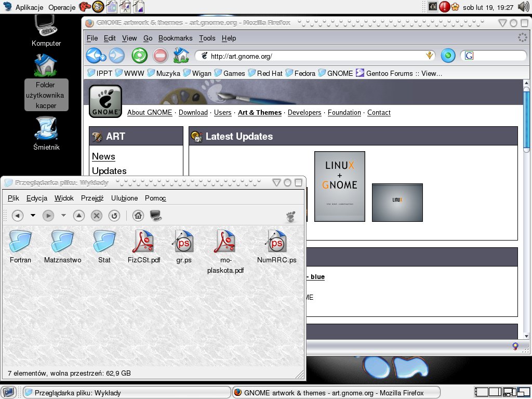Screen dimensions: 532x399
Task: Open Folder użytkownika kacper desktop icon
Action: click(x=46, y=82)
